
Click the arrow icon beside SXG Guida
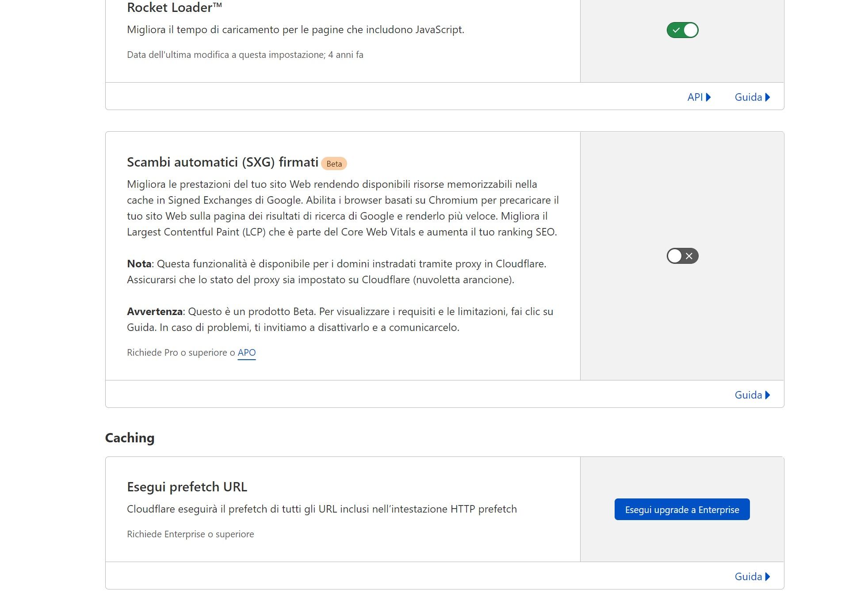(768, 395)
